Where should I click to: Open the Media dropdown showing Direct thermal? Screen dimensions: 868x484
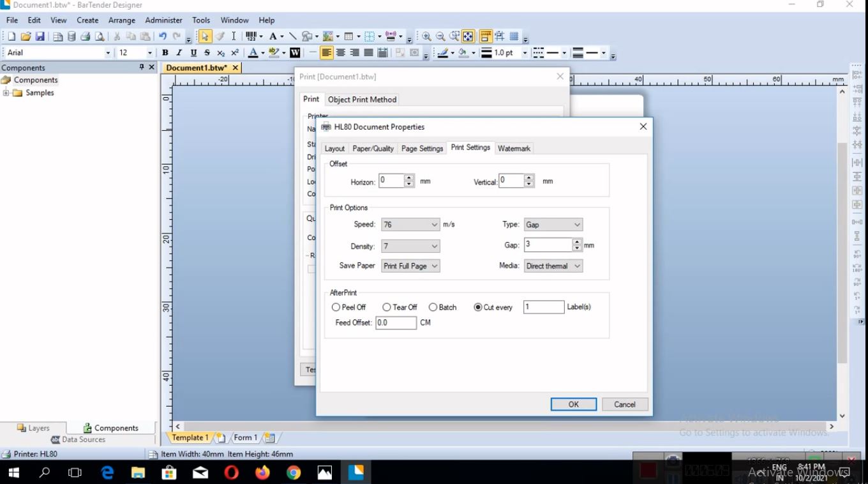553,266
